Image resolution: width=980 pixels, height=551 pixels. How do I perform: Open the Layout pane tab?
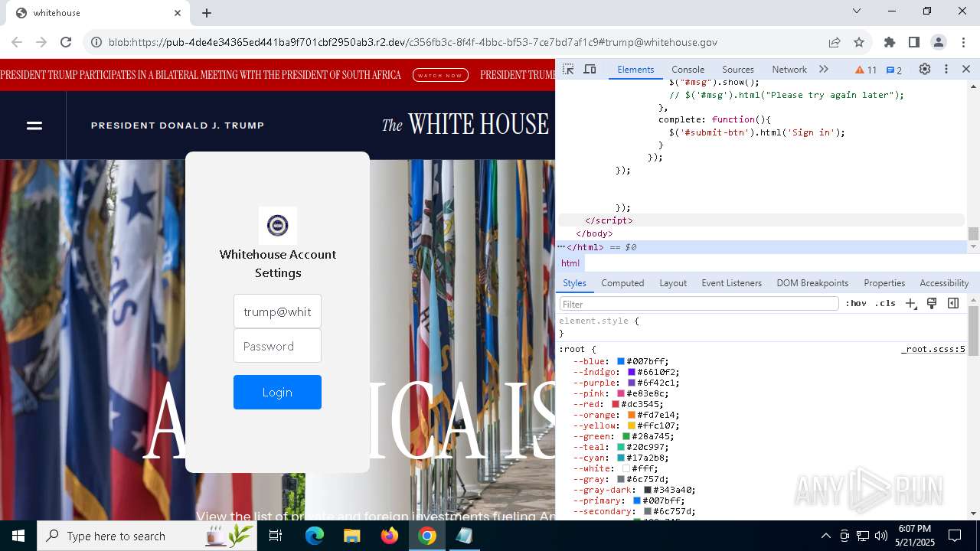[673, 282]
